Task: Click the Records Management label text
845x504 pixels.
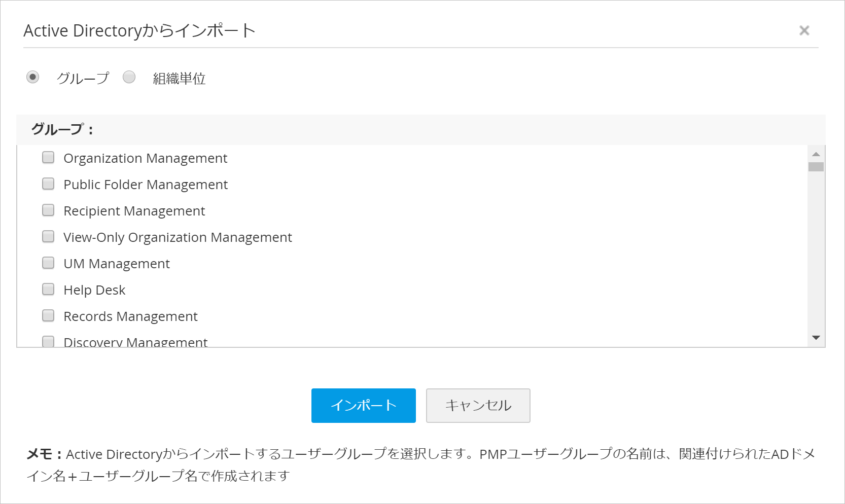Action: (130, 316)
